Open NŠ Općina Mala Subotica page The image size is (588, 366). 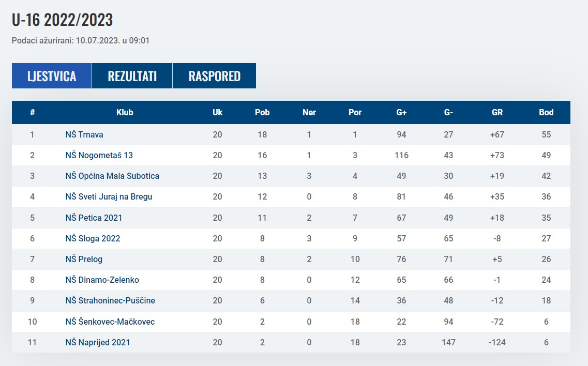(112, 176)
